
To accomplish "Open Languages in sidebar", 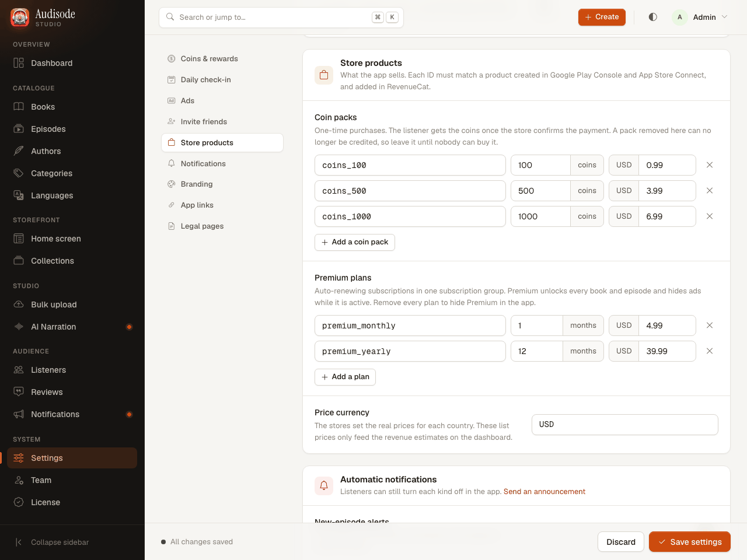I will [72, 195].
